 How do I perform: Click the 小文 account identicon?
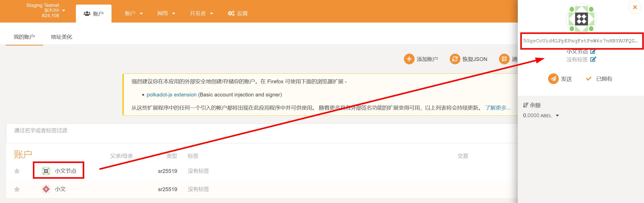click(x=46, y=189)
